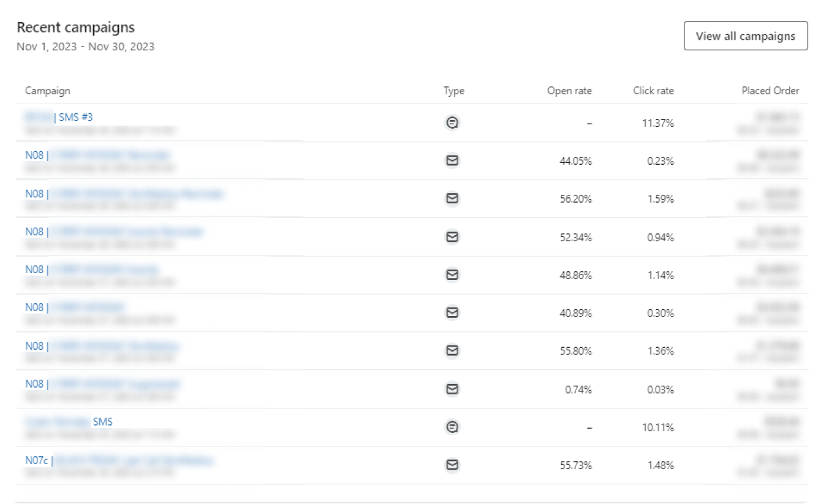The width and height of the screenshot is (821, 504).
Task: Open the SMS #3 campaign link
Action: pos(59,117)
